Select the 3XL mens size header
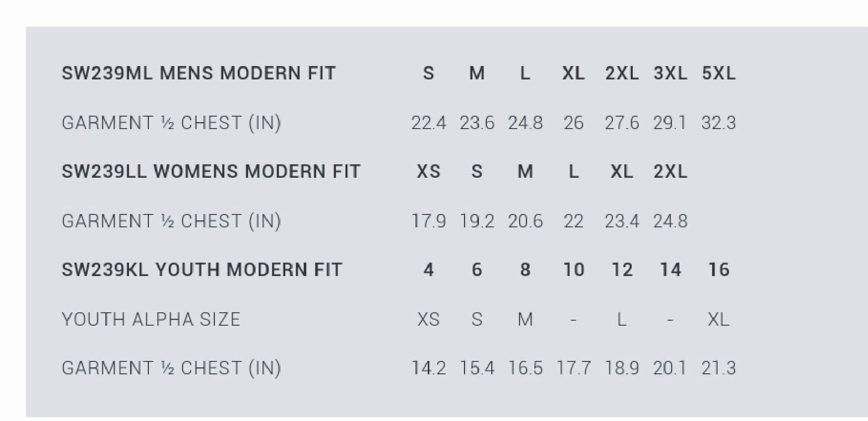 pos(670,73)
